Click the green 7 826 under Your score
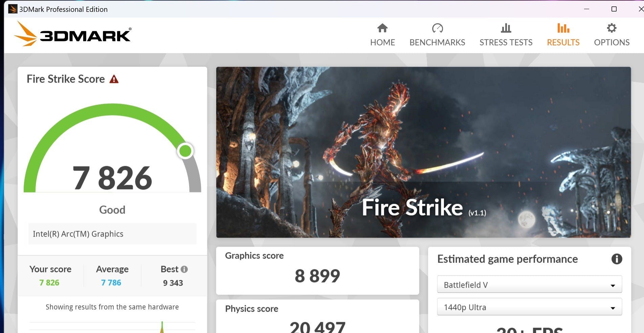Image resolution: width=644 pixels, height=333 pixels. (x=49, y=283)
